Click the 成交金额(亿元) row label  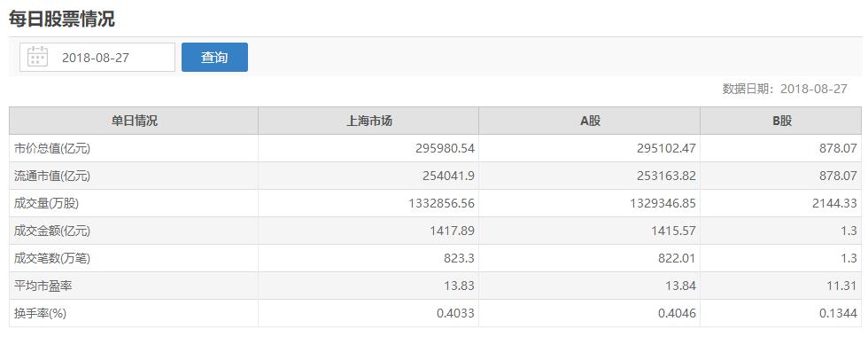(x=52, y=231)
